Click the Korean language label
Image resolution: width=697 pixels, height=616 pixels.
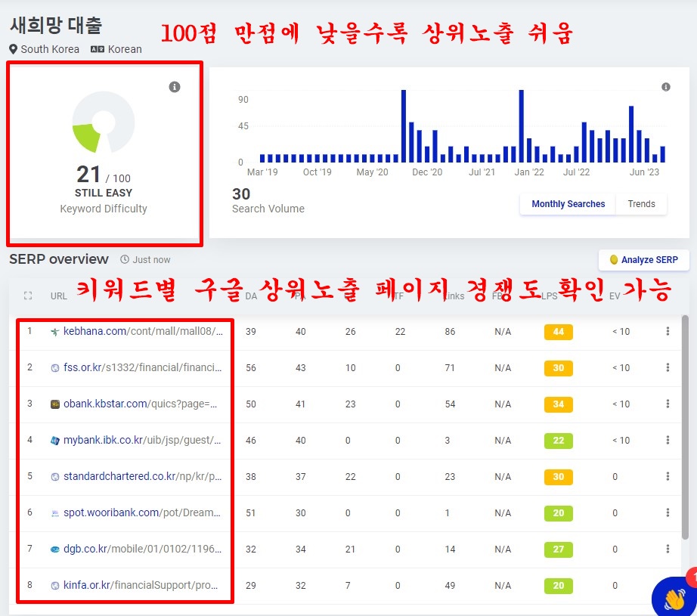click(x=125, y=49)
